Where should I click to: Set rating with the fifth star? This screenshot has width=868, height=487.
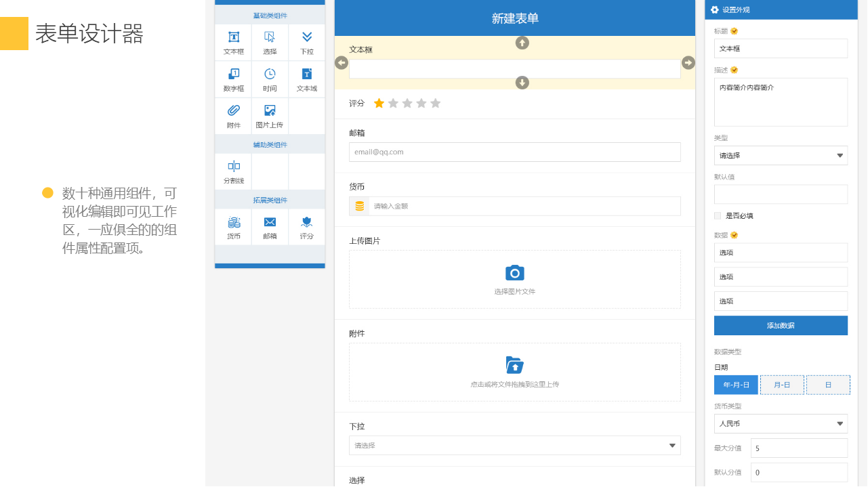pyautogui.click(x=436, y=103)
